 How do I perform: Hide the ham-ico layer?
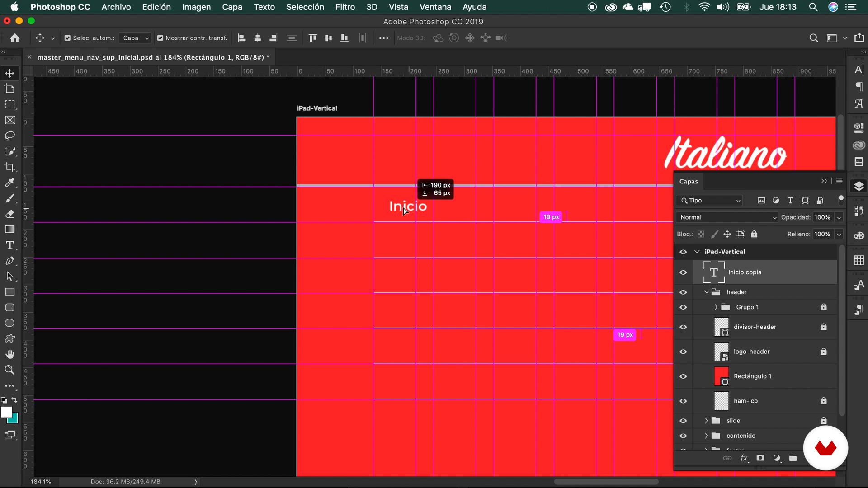pyautogui.click(x=683, y=401)
